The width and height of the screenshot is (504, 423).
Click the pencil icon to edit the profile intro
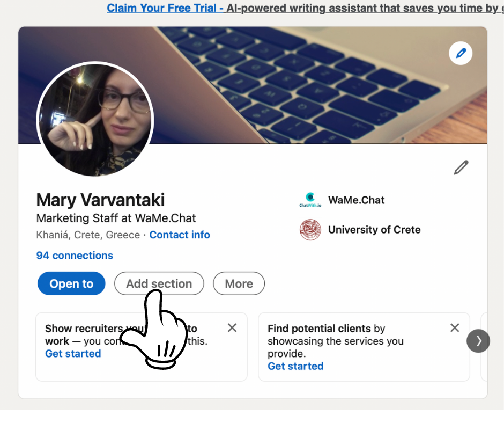461,167
